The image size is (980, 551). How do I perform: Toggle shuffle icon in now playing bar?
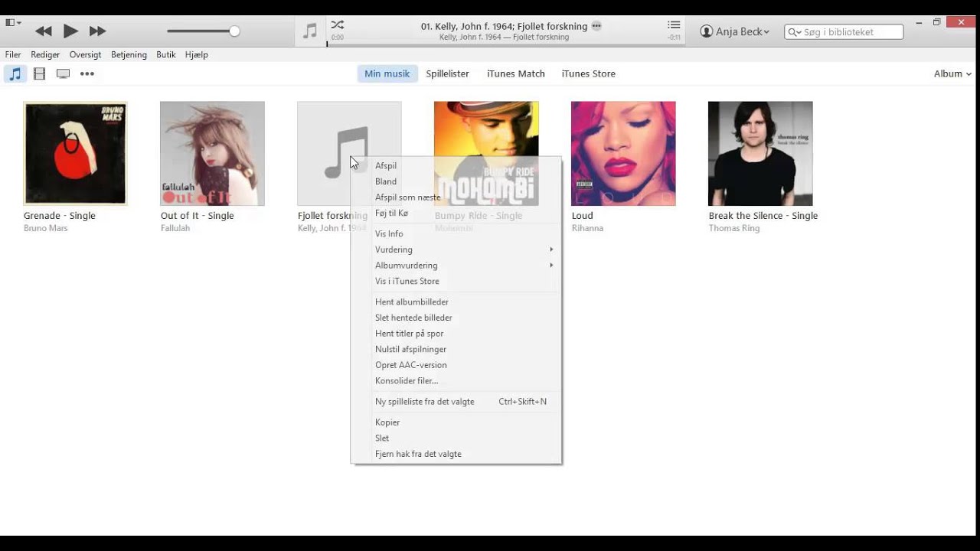coord(337,25)
